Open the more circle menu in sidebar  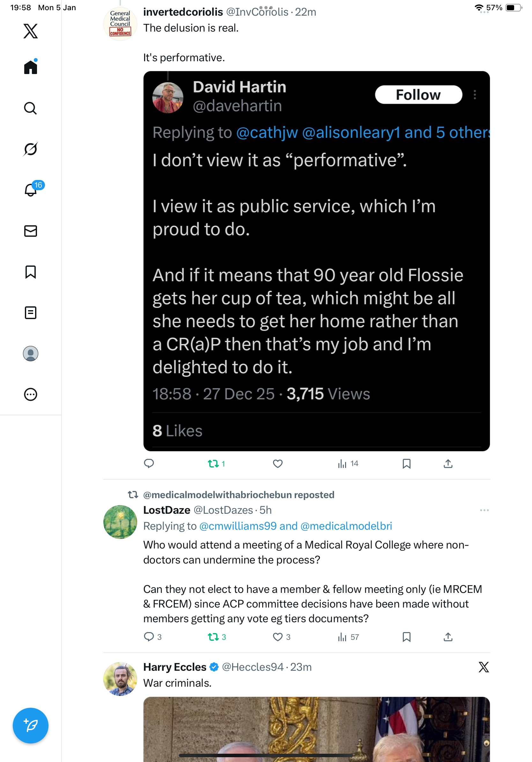click(31, 394)
